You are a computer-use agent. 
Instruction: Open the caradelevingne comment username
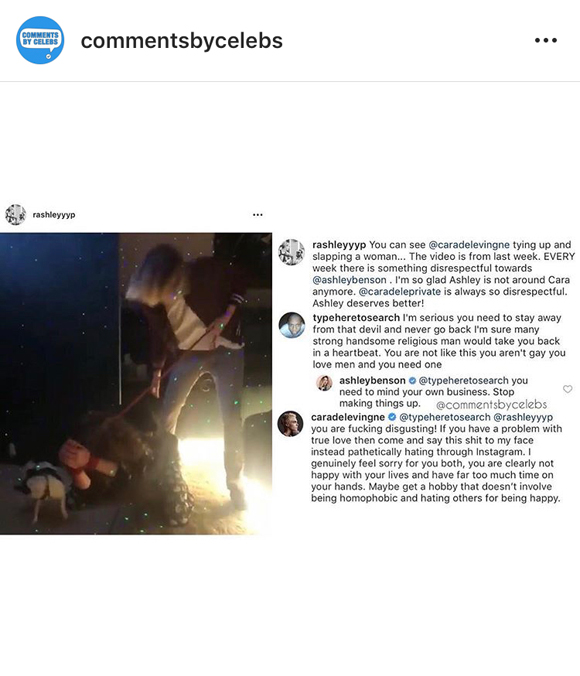point(348,417)
